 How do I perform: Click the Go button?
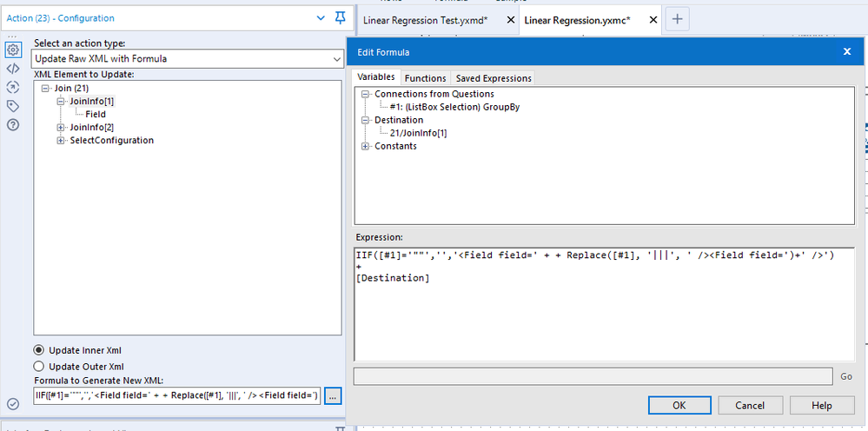846,376
